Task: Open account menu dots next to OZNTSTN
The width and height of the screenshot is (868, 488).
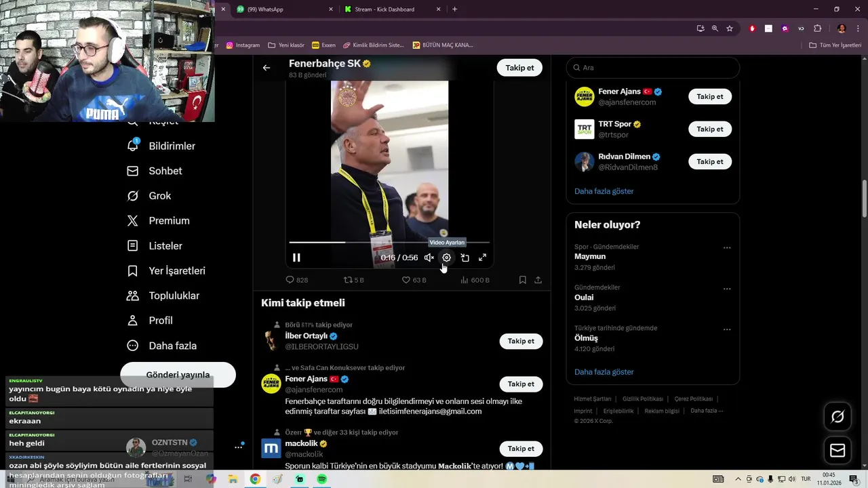Action: click(x=239, y=447)
